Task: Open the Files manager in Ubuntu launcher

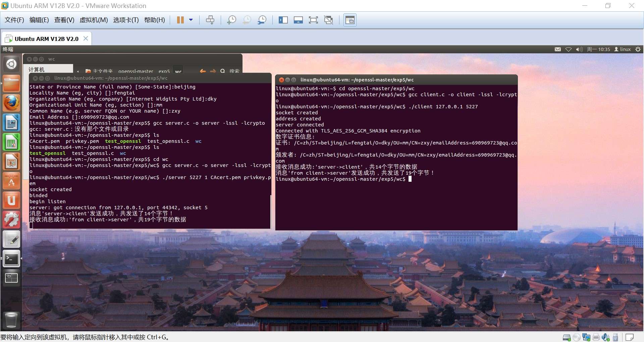Action: (x=11, y=83)
